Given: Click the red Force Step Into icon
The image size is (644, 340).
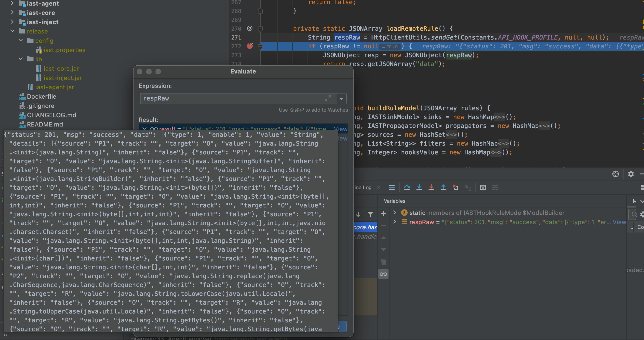Looking at the screenshot, I should [431, 187].
